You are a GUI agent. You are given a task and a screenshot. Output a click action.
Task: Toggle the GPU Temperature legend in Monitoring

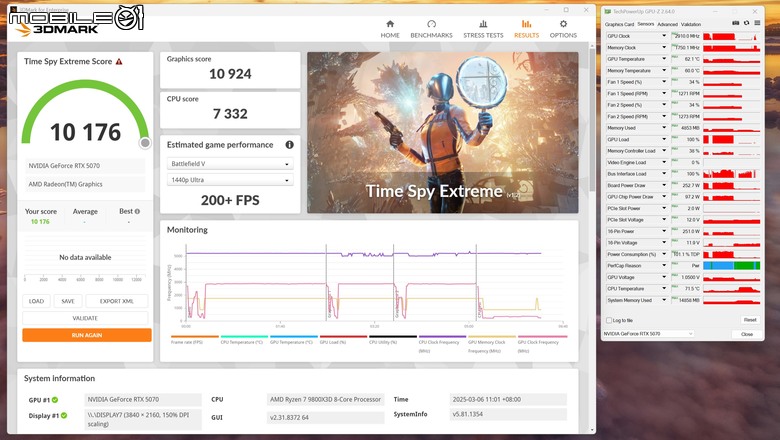(293, 340)
